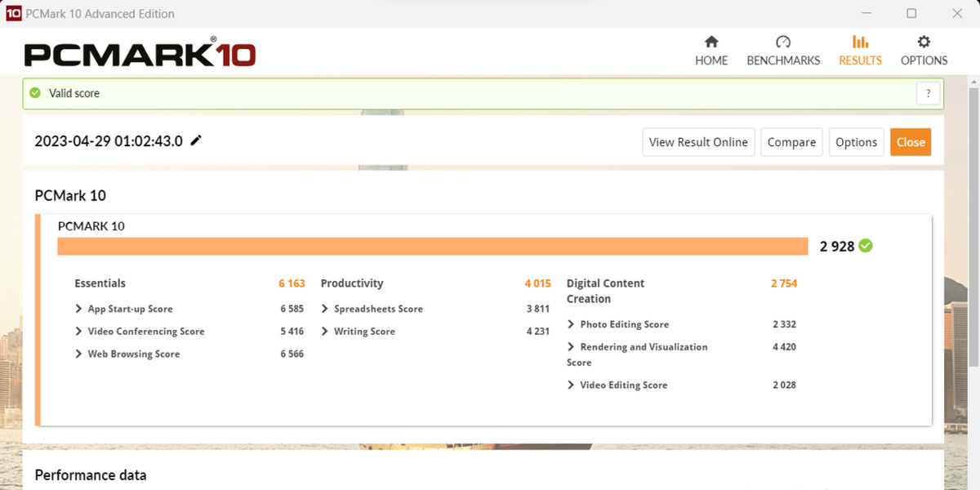Image resolution: width=980 pixels, height=490 pixels.
Task: Click the Rendering and Visualization value 4 420
Action: [x=784, y=347]
